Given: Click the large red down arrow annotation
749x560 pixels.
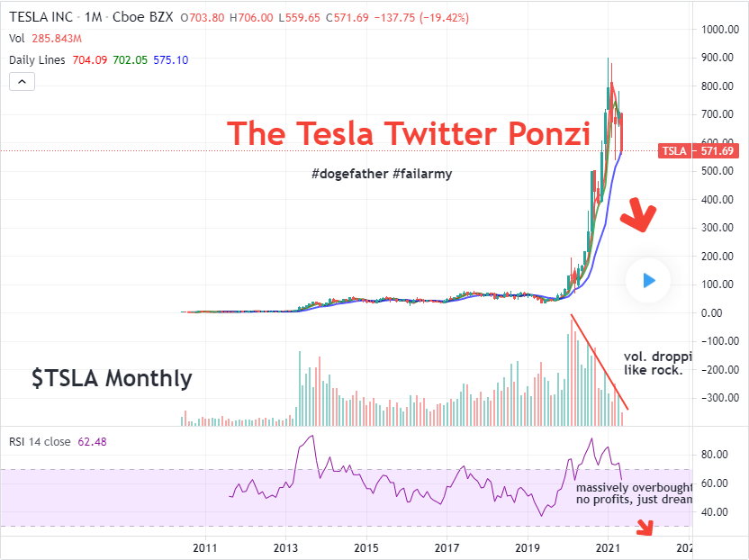Looking at the screenshot, I should [x=638, y=214].
